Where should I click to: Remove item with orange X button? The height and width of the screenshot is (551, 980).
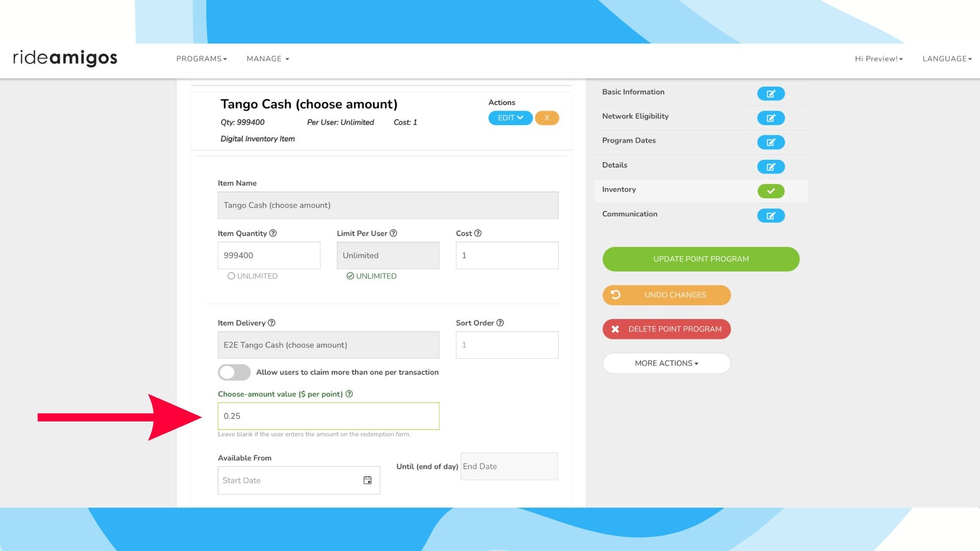coord(547,118)
